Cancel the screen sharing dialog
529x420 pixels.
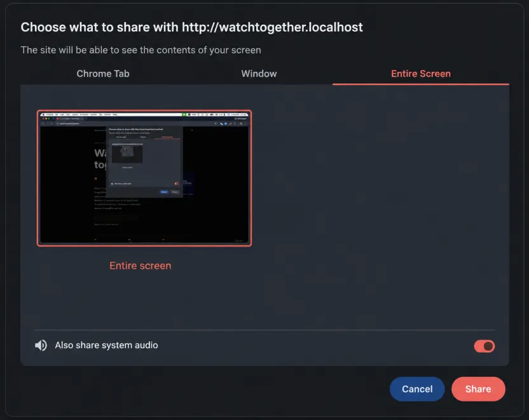417,389
